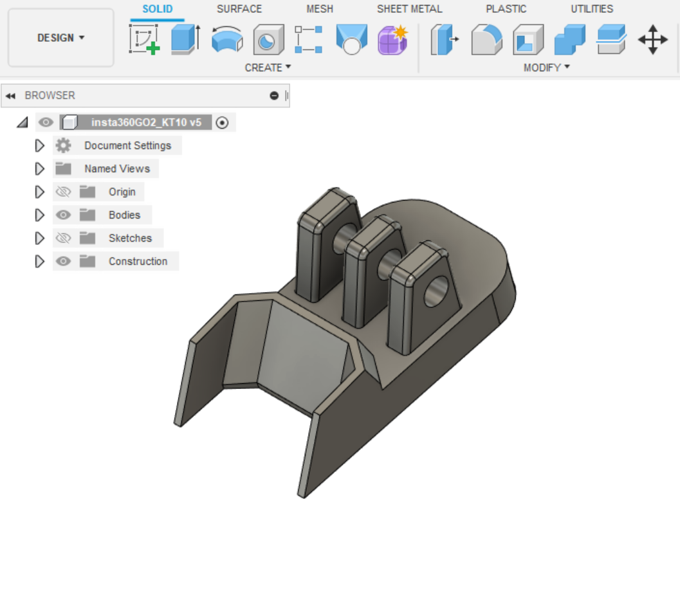The image size is (680, 616).
Task: Expand the Bodies folder in browser
Action: [40, 215]
